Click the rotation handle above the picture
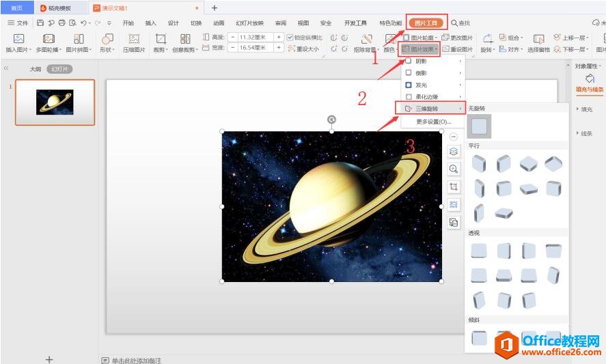606x364 pixels. (x=331, y=120)
